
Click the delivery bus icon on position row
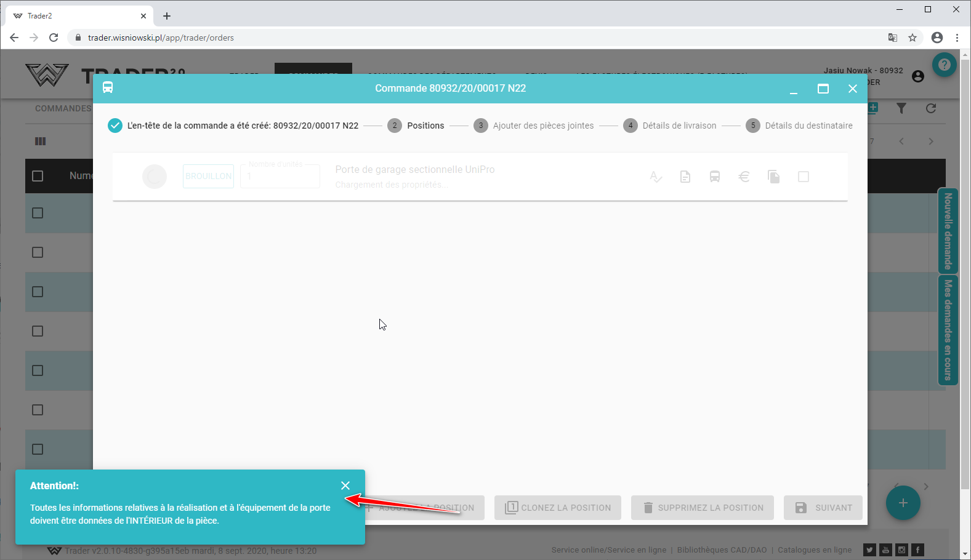(714, 177)
